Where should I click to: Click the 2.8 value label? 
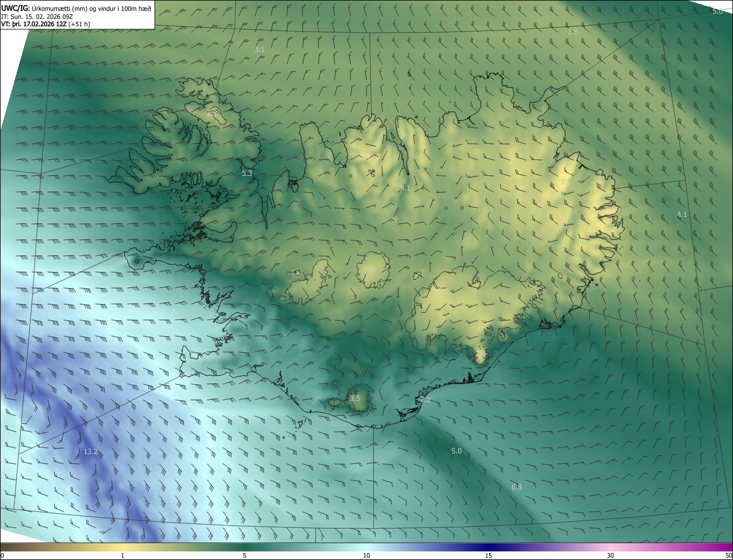click(x=573, y=32)
